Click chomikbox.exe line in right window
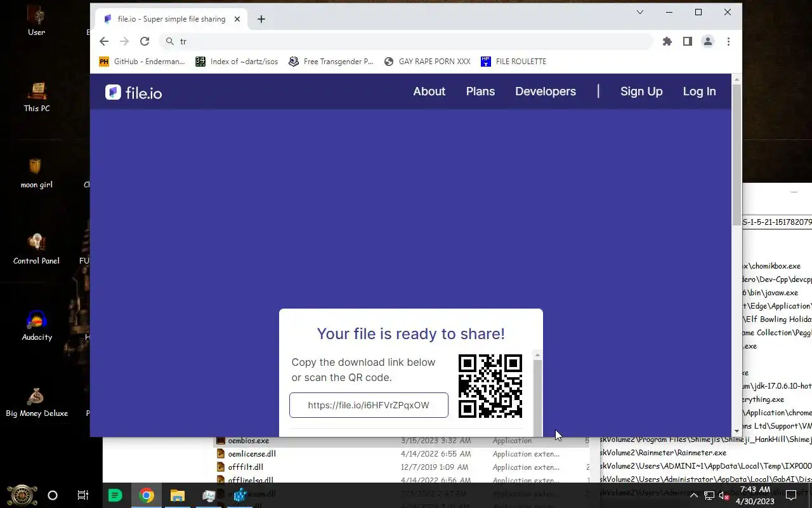Viewport: 812px width, 508px height. pyautogui.click(x=772, y=266)
